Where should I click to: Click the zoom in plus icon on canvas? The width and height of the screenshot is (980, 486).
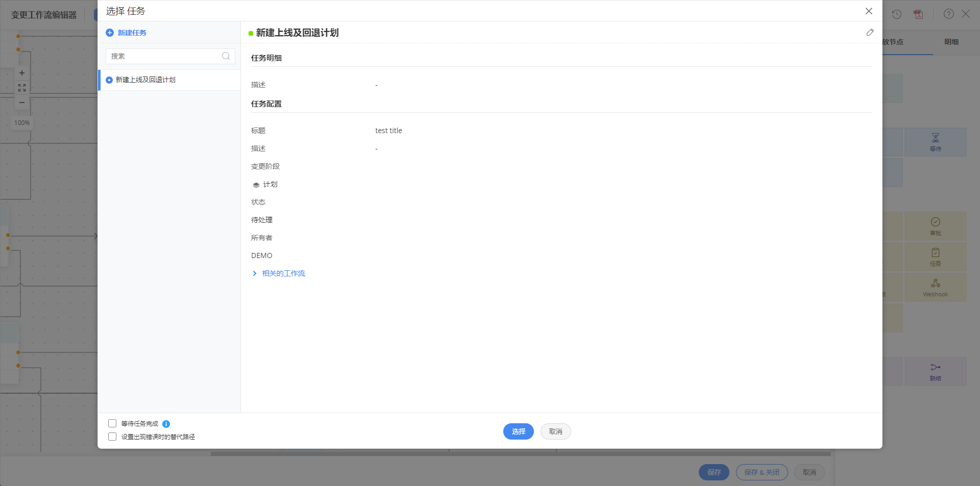point(22,73)
